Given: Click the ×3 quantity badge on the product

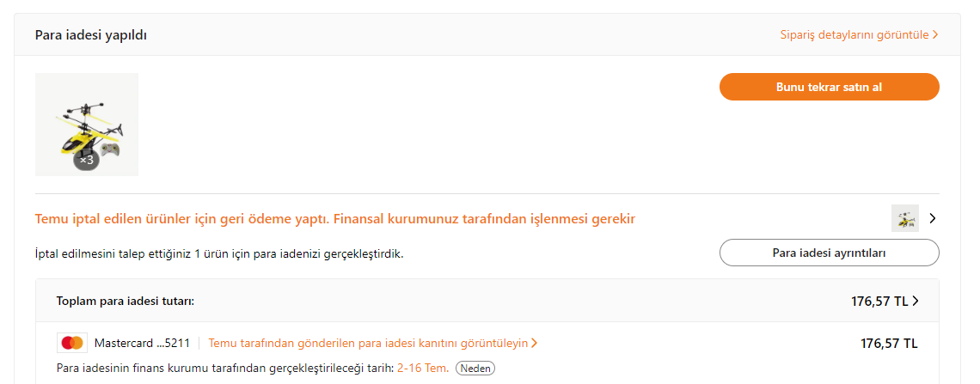Looking at the screenshot, I should (x=86, y=160).
